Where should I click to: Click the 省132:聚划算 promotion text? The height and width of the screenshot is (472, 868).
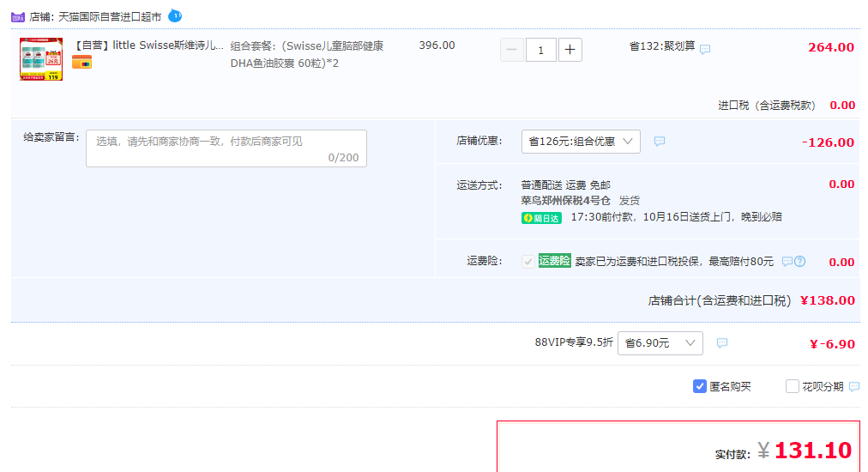[x=662, y=46]
